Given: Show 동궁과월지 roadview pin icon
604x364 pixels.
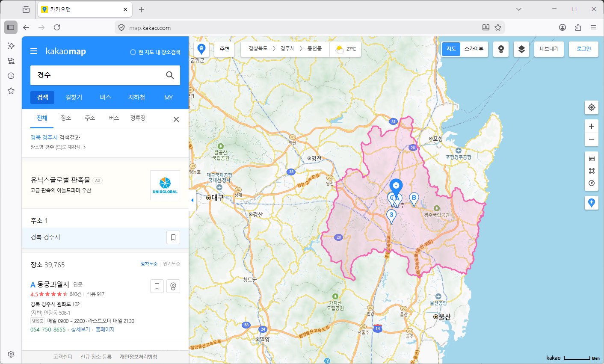Looking at the screenshot, I should [x=173, y=286].
